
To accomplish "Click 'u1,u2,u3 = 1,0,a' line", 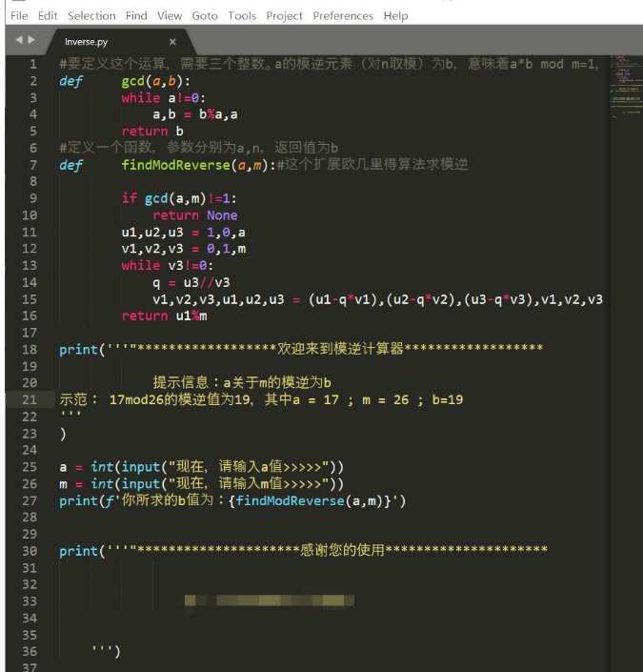I will 183,233.
